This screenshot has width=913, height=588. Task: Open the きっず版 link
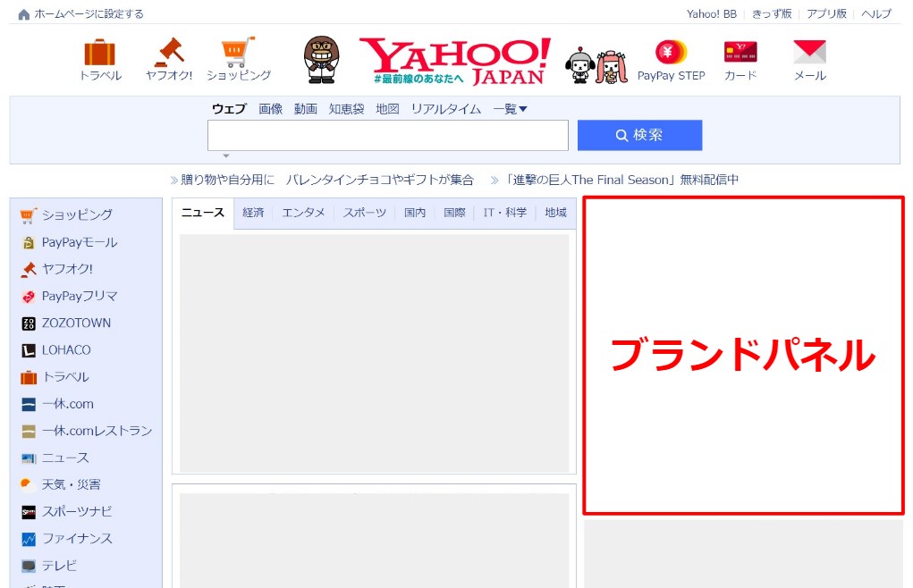point(772,14)
